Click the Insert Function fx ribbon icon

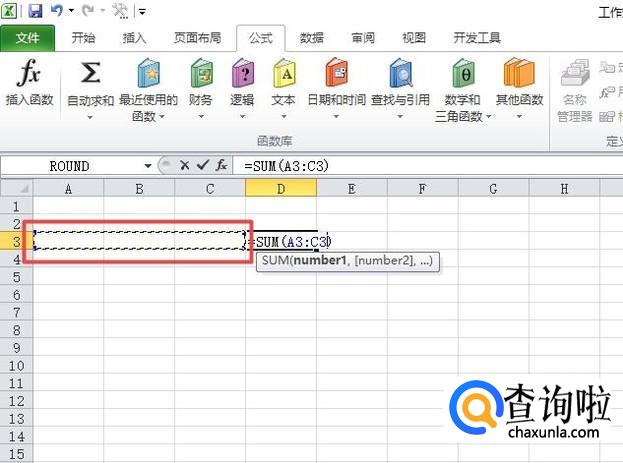[x=29, y=73]
